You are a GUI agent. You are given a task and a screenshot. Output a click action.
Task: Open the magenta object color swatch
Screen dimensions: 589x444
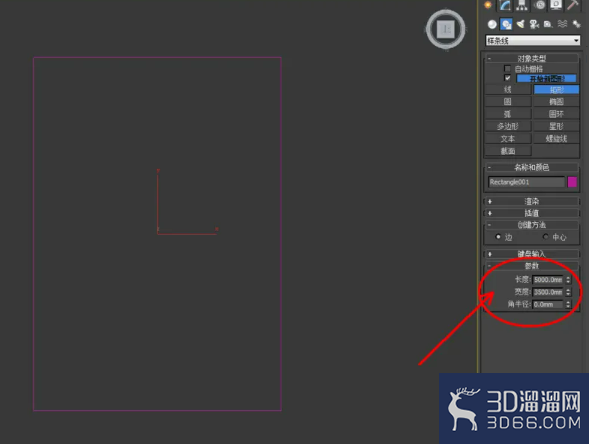(x=572, y=182)
